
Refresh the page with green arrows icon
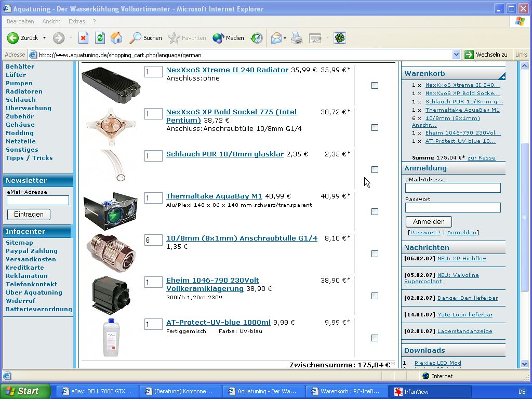pos(100,38)
